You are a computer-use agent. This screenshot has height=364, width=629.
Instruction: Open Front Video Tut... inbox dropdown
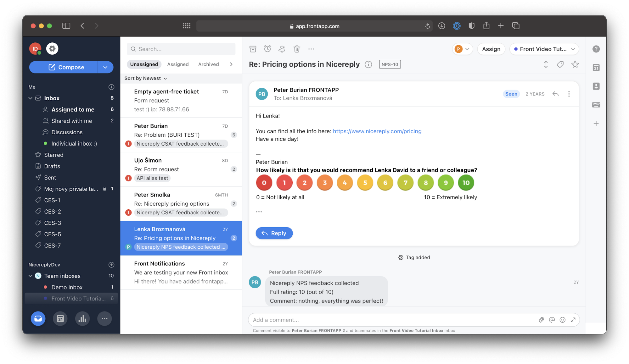coord(544,49)
